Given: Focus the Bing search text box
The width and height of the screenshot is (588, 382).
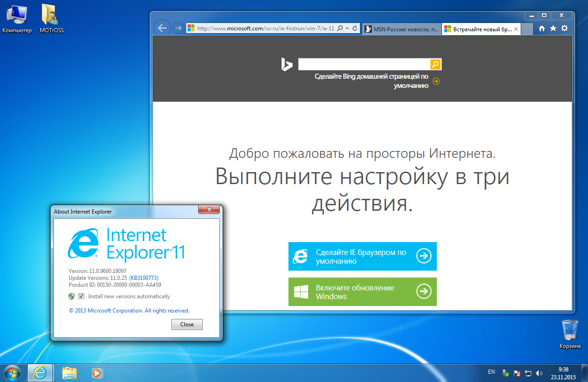Looking at the screenshot, I should pyautogui.click(x=364, y=64).
